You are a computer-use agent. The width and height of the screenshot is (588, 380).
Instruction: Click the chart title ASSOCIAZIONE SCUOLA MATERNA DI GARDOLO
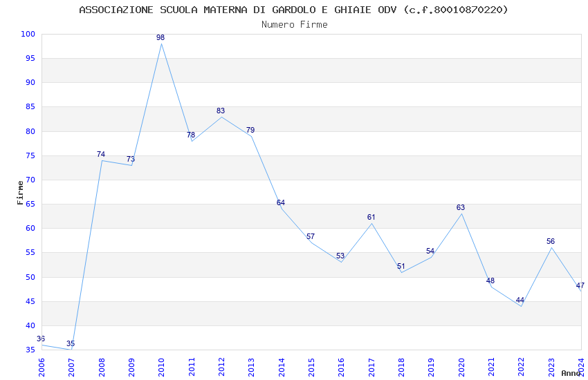tap(293, 10)
